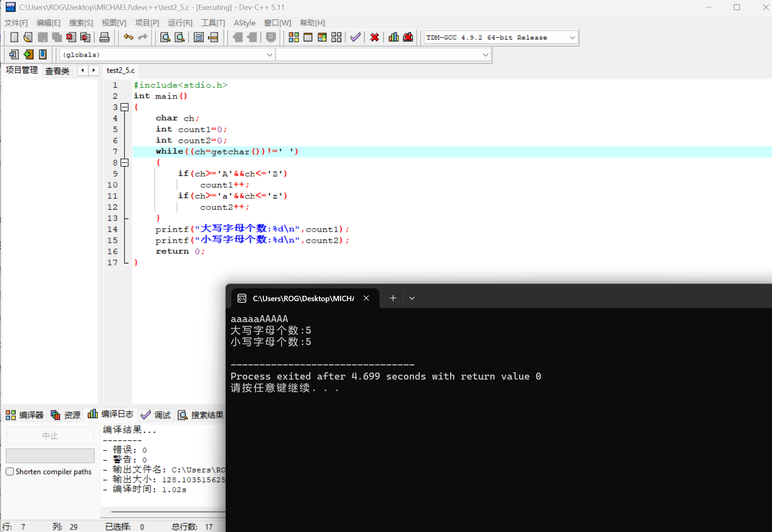Screen dimensions: 772x532
Task: Open the 帮助[H] menu
Action: click(x=312, y=23)
